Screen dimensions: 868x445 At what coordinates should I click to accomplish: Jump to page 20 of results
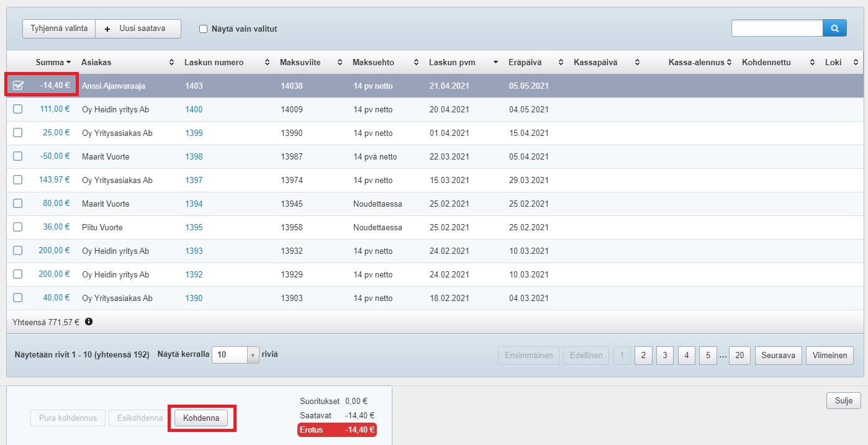[x=739, y=356]
